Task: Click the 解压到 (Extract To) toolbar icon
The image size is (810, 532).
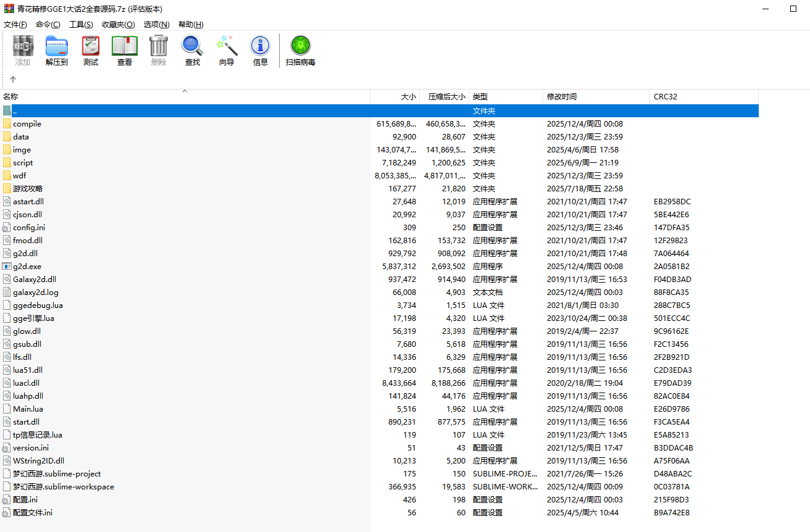Action: 57,50
